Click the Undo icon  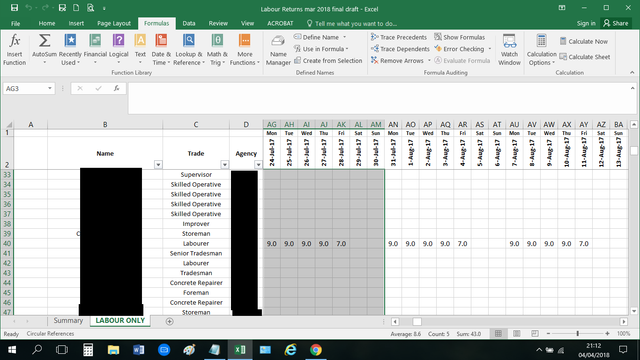28,8
